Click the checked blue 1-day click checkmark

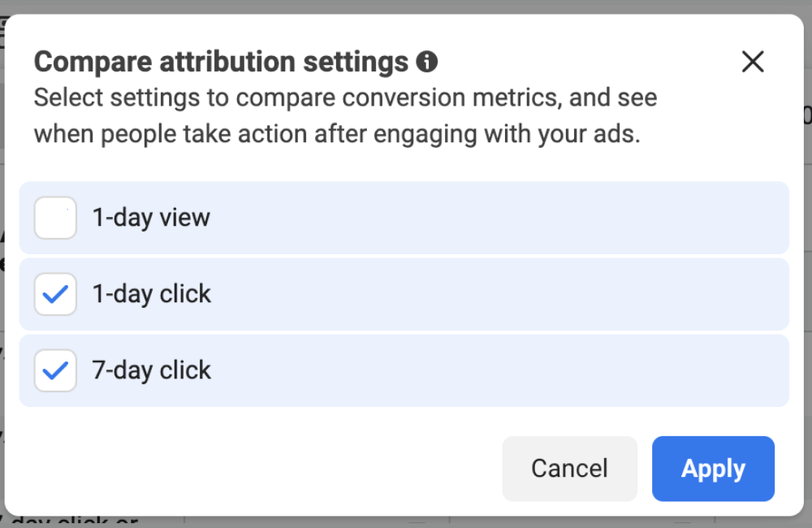pyautogui.click(x=54, y=294)
